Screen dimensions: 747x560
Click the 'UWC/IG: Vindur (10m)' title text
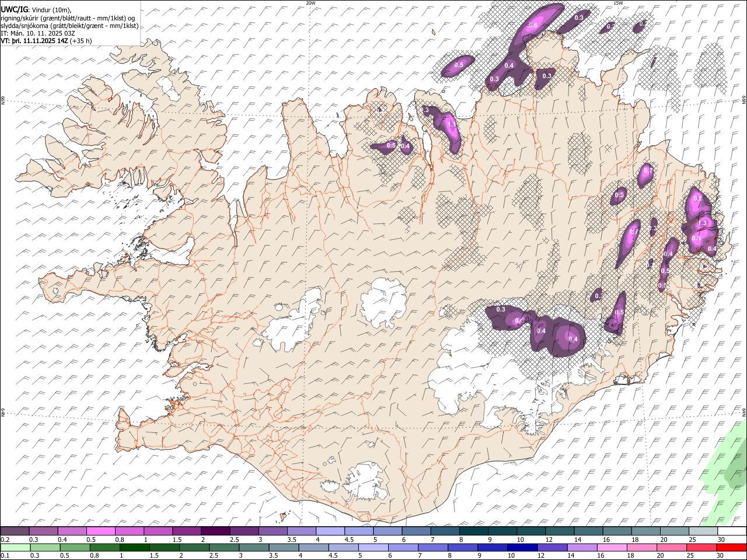(36, 9)
